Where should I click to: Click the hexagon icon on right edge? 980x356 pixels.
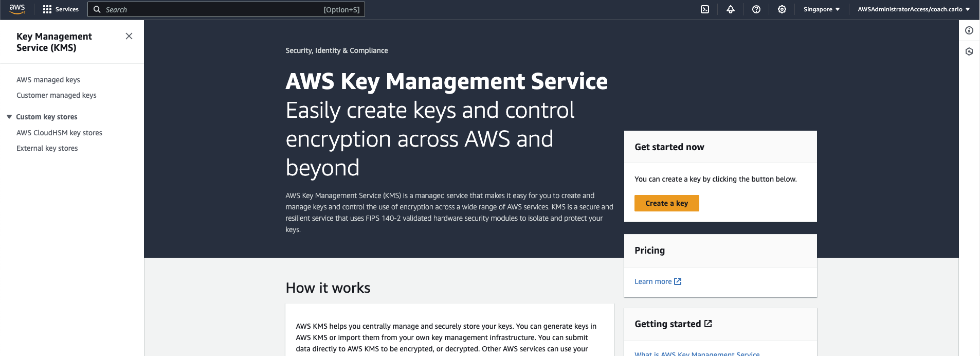pyautogui.click(x=969, y=51)
